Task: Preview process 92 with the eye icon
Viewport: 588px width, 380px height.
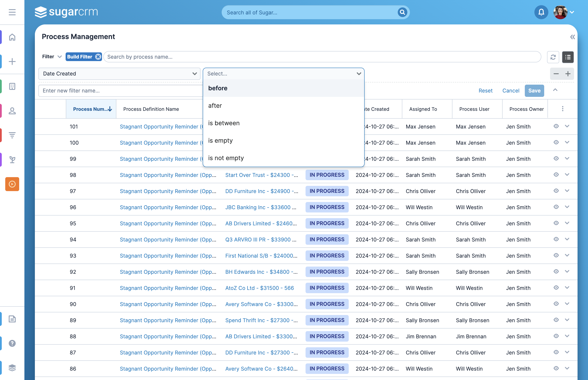Action: pyautogui.click(x=556, y=271)
